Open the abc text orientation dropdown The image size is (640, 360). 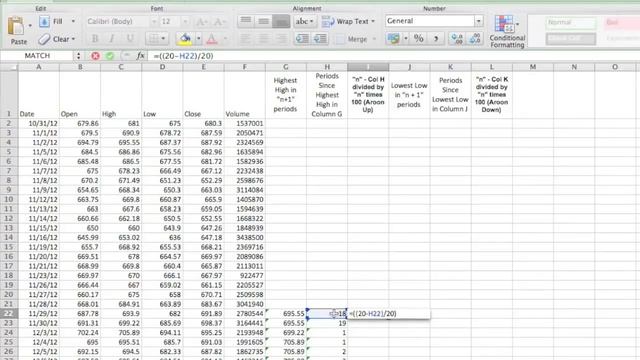(x=304, y=21)
